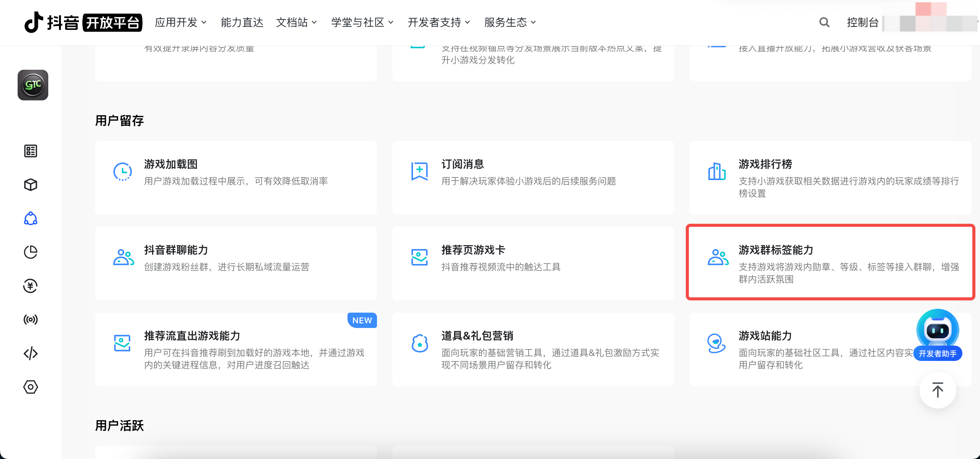The image size is (980, 459).
Task: Open the 游戏加载图 capability card
Action: pos(236,178)
